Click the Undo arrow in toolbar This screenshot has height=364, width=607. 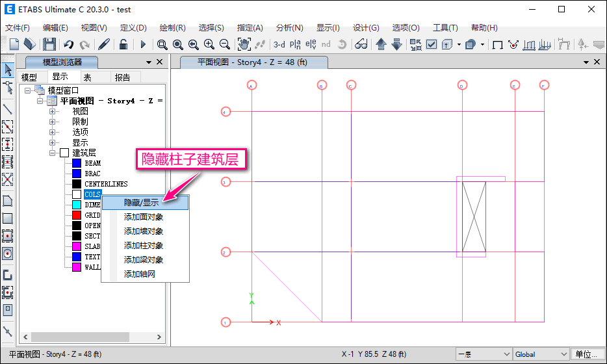coord(69,44)
